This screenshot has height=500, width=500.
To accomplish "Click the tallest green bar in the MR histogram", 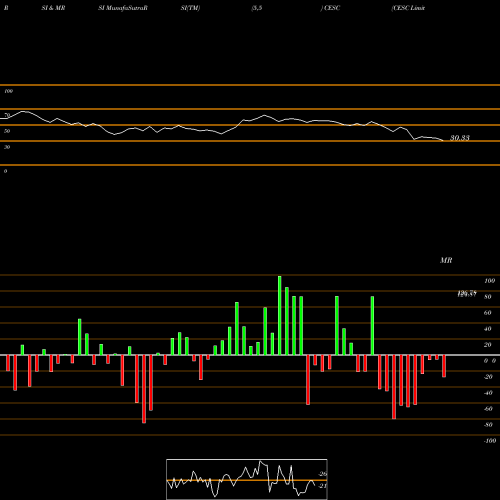I will [279, 315].
